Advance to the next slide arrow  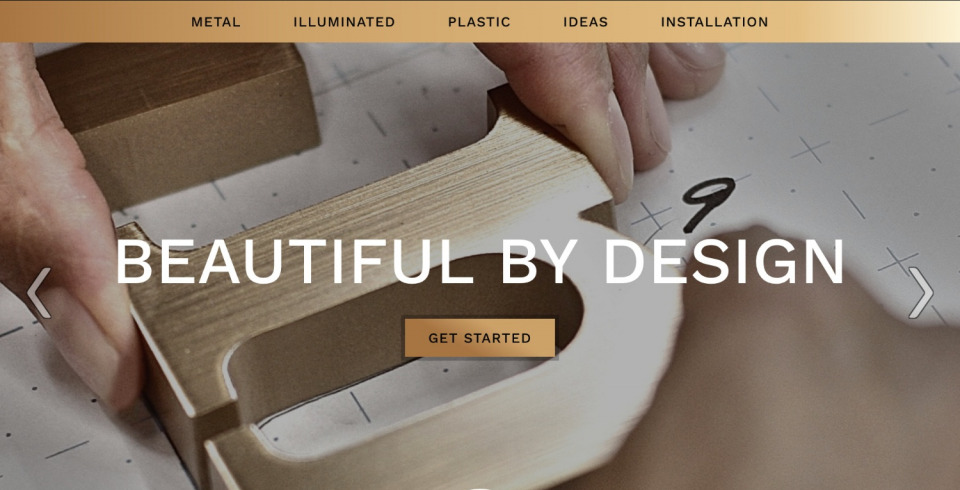coord(920,293)
